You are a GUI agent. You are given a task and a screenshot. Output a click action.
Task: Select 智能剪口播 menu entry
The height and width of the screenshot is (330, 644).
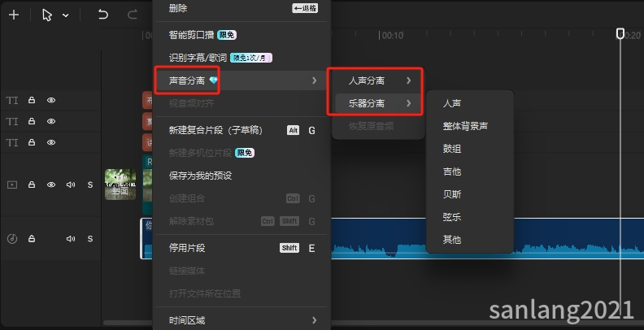(x=241, y=35)
